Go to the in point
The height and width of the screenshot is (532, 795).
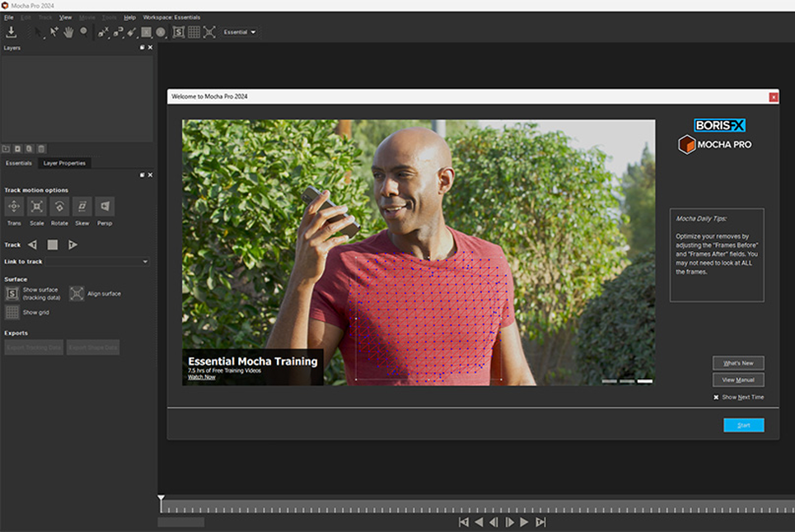464,522
